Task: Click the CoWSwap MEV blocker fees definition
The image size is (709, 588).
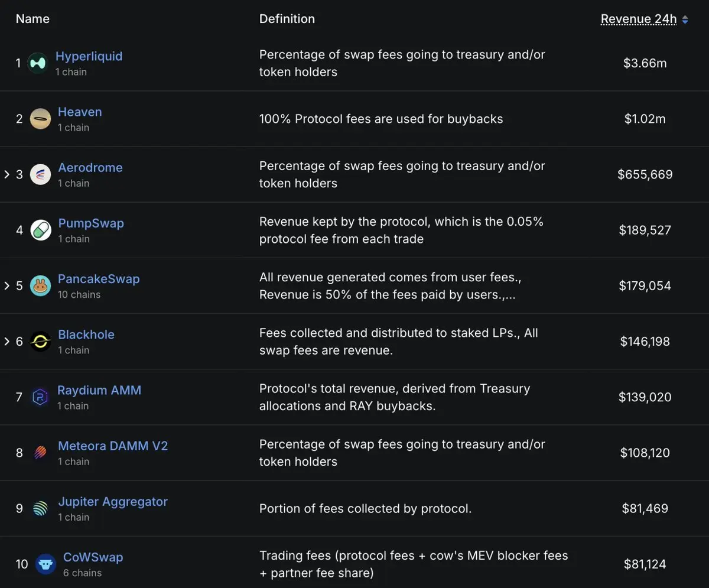Action: point(414,564)
